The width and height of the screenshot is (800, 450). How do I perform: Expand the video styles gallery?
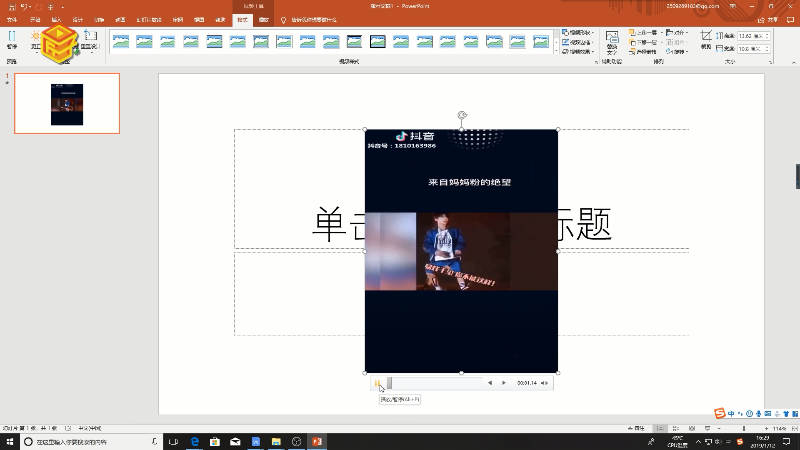pyautogui.click(x=555, y=49)
